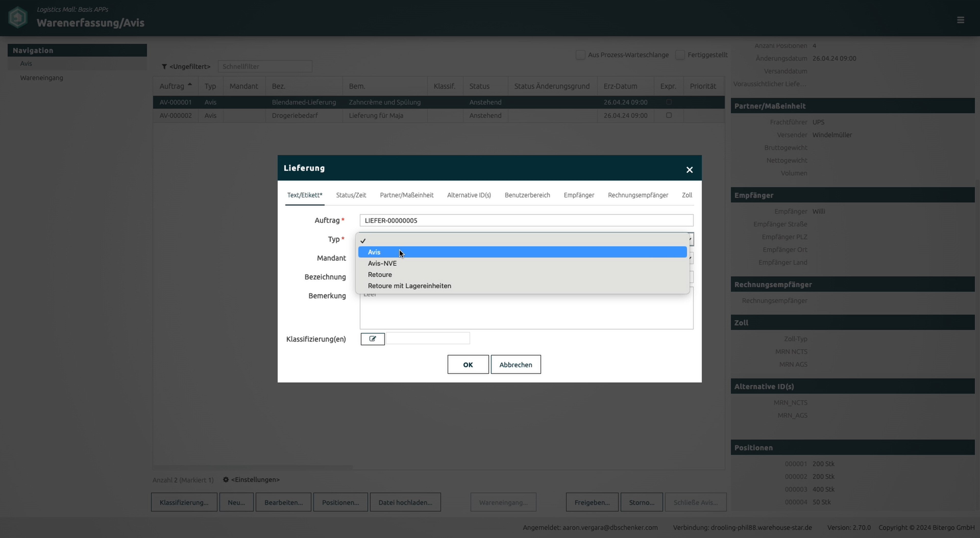This screenshot has height=538, width=980.
Task: Click the Versender value Windelmüller
Action: pos(832,135)
